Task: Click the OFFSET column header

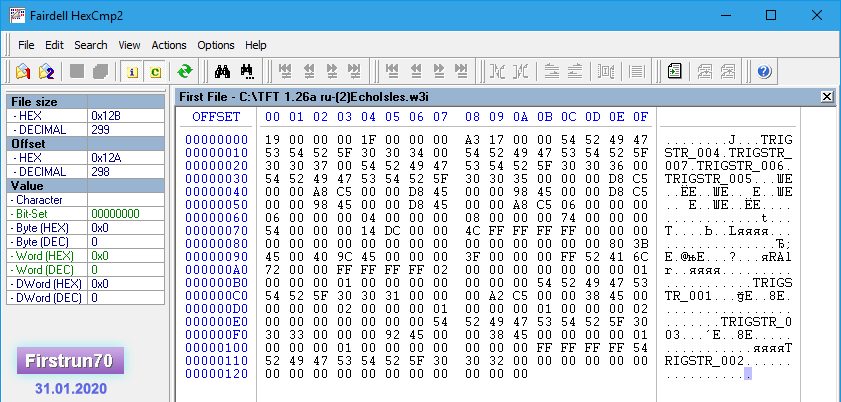Action: point(216,117)
